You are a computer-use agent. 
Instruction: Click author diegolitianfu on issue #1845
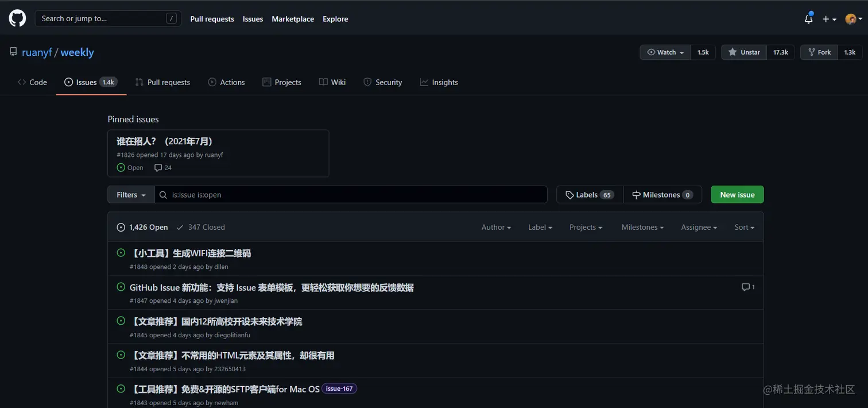232,335
